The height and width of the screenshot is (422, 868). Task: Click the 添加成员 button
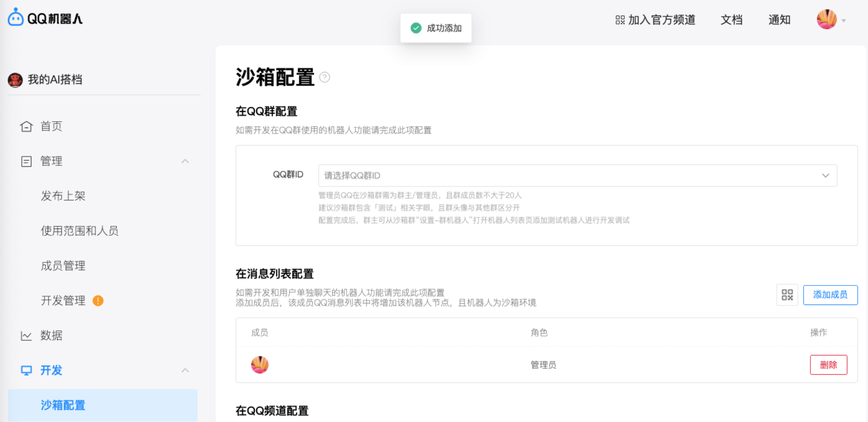point(830,295)
